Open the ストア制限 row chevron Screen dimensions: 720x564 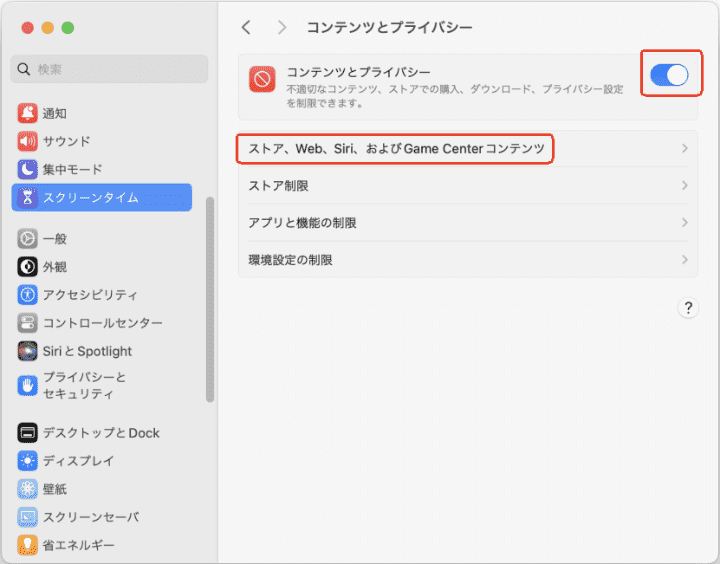click(x=684, y=186)
